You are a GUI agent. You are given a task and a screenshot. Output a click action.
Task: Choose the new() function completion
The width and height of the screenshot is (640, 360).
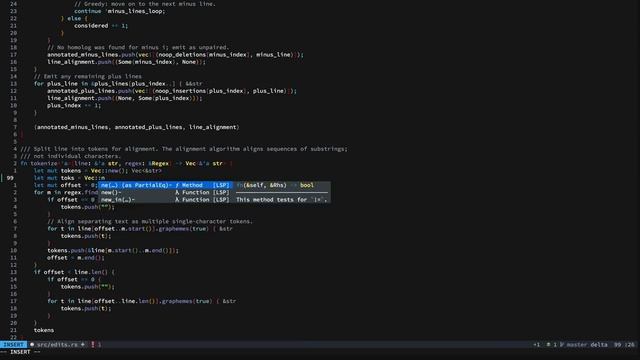(165, 193)
